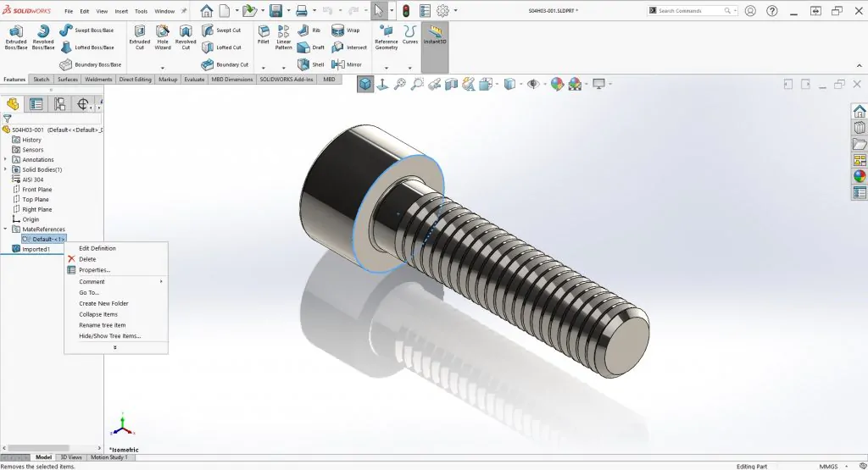This screenshot has height=470, width=868.
Task: Select the Extruded Boss/Base tool
Action: 15,37
